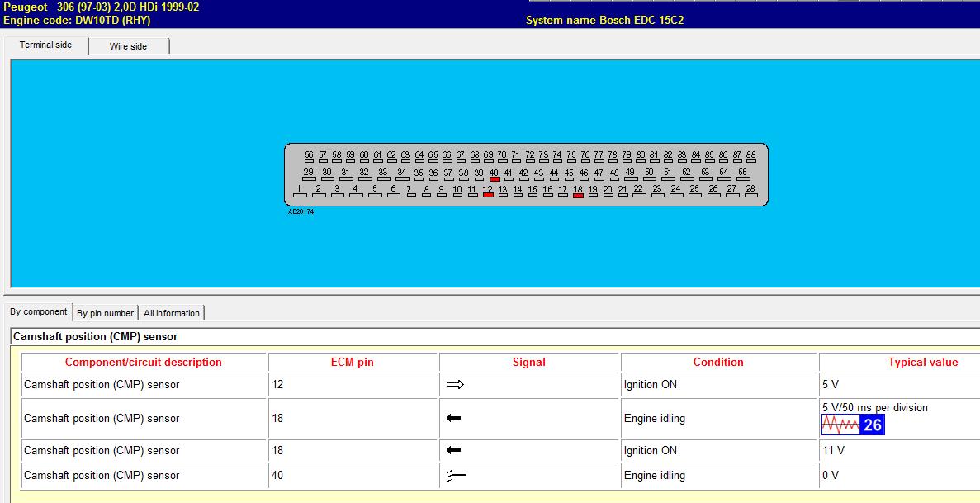980x503 pixels.
Task: Select highlighted red pin 40 on connector diagram
Action: tap(495, 179)
